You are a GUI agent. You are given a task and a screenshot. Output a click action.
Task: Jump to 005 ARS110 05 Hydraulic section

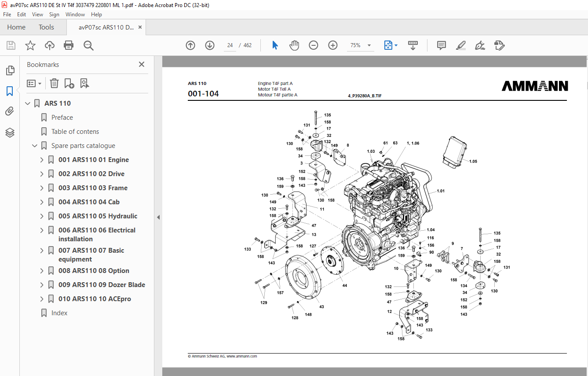click(x=98, y=216)
